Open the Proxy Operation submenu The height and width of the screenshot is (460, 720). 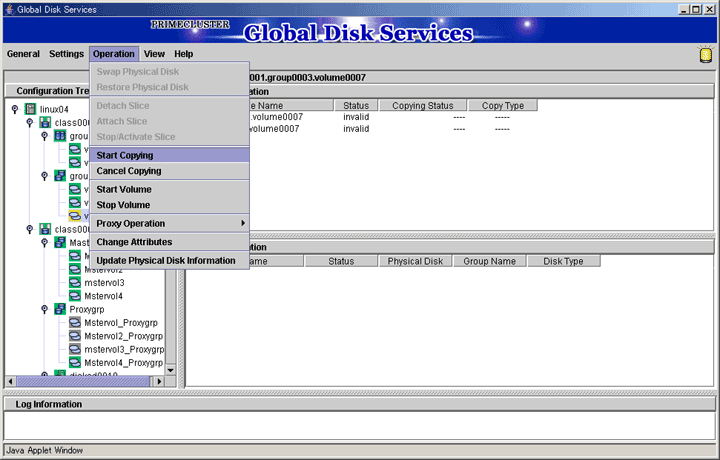pos(170,224)
